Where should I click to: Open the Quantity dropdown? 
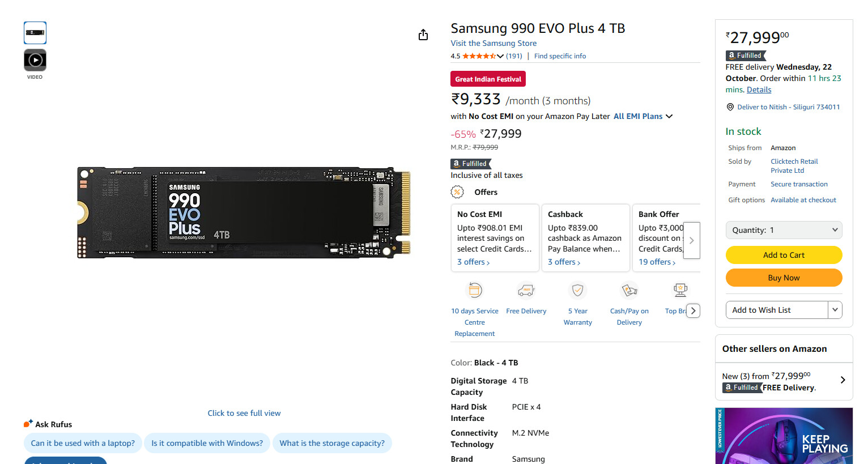pos(784,230)
